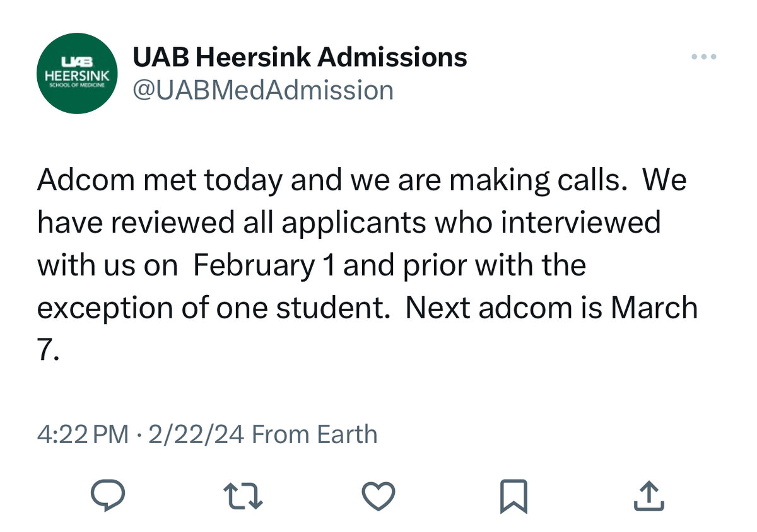Click "February 1" in the tweet text
This screenshot has width=757, height=532.
pos(264,265)
